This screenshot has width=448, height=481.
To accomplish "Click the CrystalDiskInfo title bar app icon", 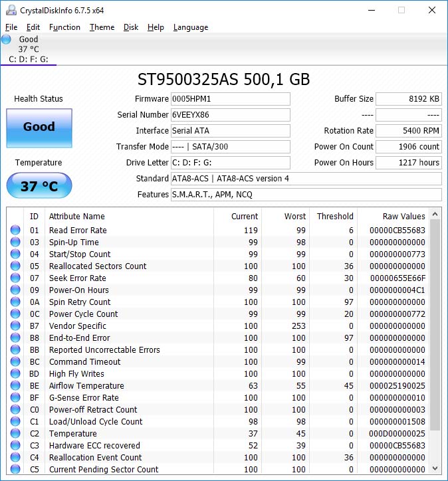I will click(11, 10).
